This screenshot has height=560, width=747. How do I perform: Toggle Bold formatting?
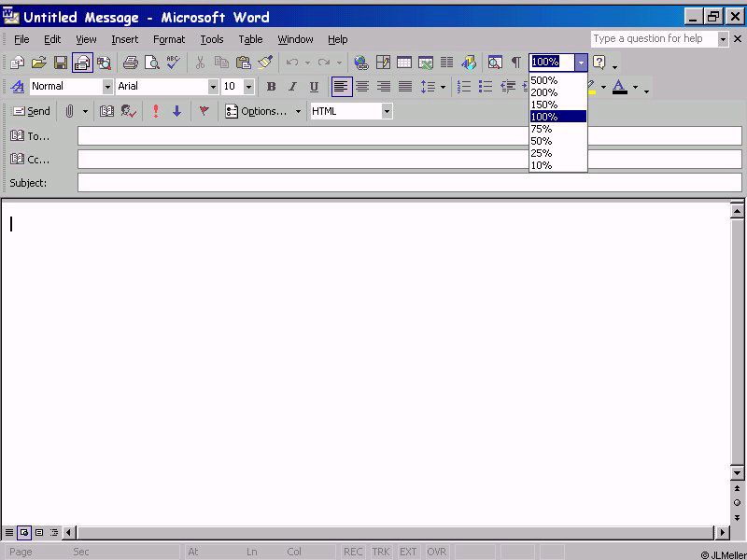click(271, 87)
